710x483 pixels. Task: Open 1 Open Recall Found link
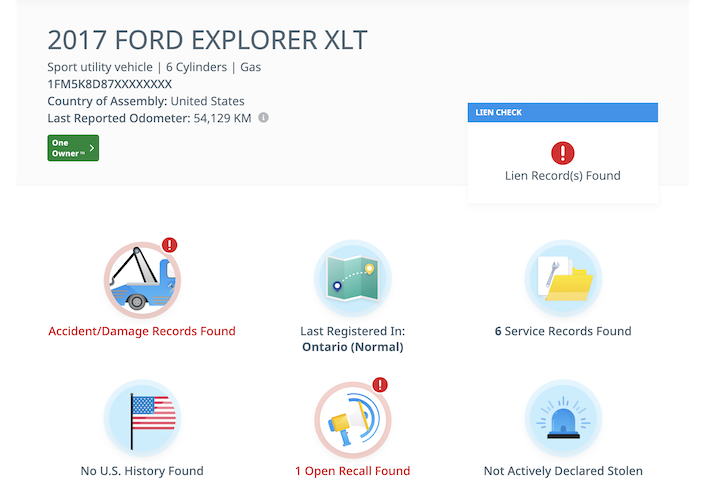tap(353, 471)
